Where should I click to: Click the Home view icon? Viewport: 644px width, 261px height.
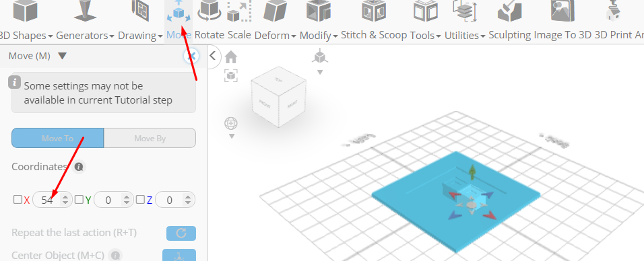click(231, 57)
